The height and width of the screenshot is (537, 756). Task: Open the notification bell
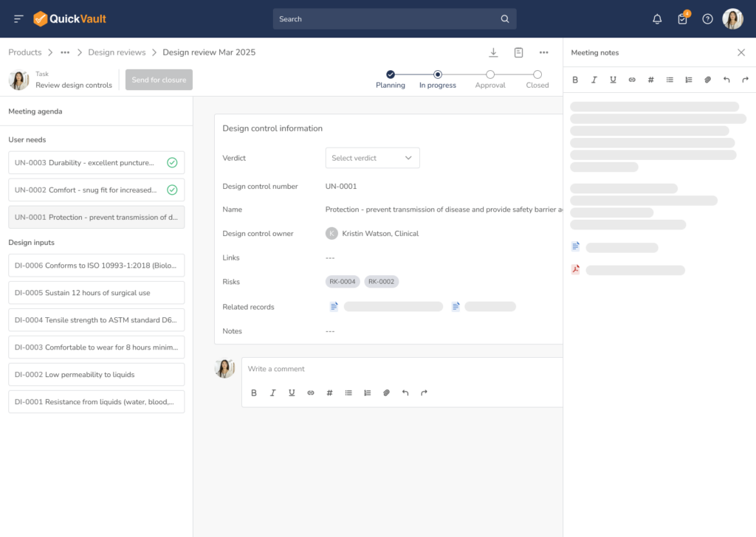[656, 18]
